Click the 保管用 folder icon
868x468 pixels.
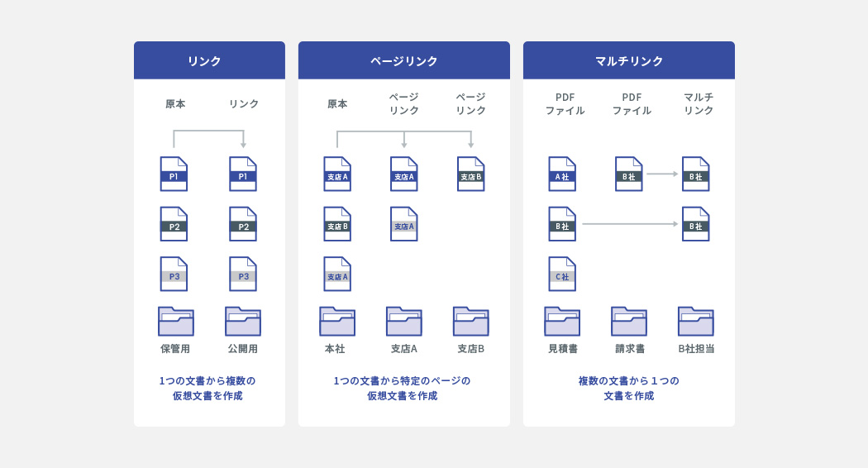click(175, 321)
